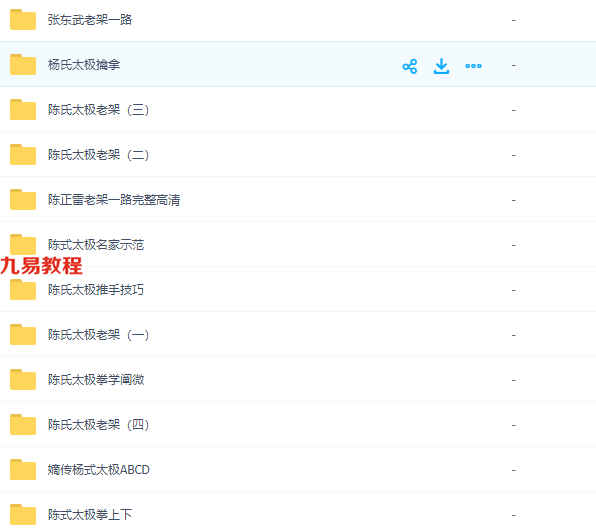The height and width of the screenshot is (531, 596).
Task: Click the folder icon of 陈正雷老架一路完整高清
Action: pyautogui.click(x=23, y=200)
